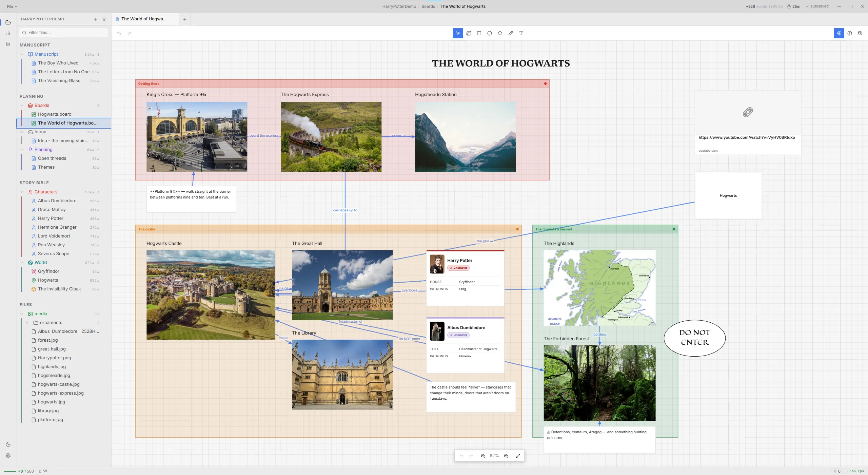Screen dimensions: 868x475
Task: Open Hogwarts.board in sidebar
Action: [x=63, y=114]
